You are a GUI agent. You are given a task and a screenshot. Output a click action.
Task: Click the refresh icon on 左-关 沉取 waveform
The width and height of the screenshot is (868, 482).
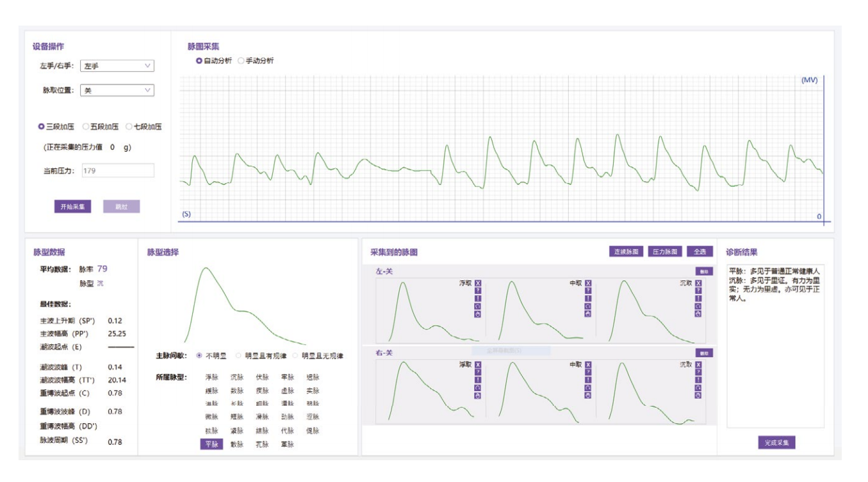(x=698, y=306)
